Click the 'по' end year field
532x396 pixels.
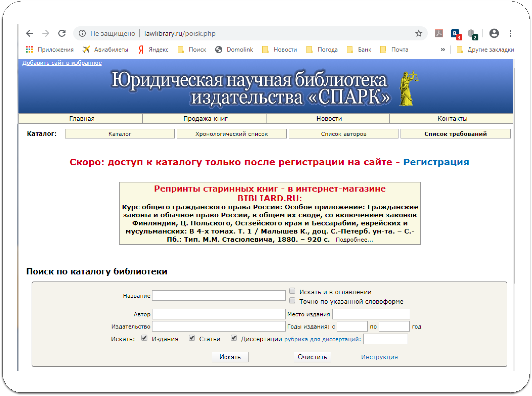pos(394,326)
